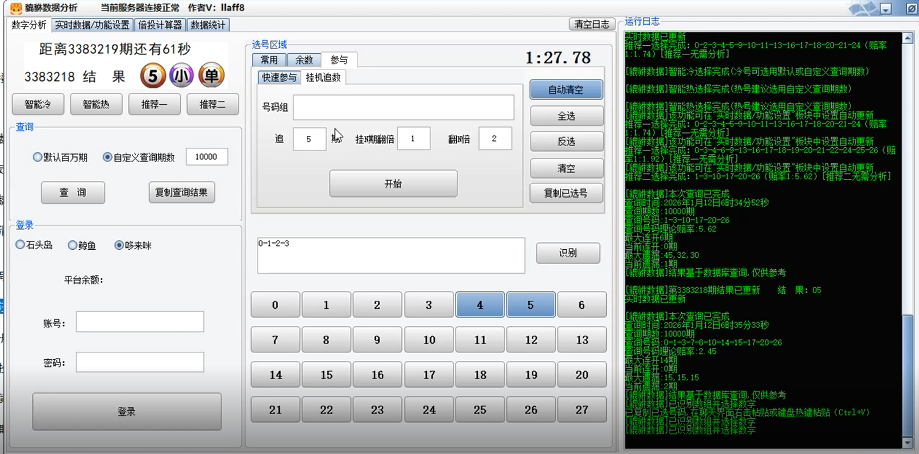
Task: Select number 17 in the number grid
Action: (x=428, y=374)
